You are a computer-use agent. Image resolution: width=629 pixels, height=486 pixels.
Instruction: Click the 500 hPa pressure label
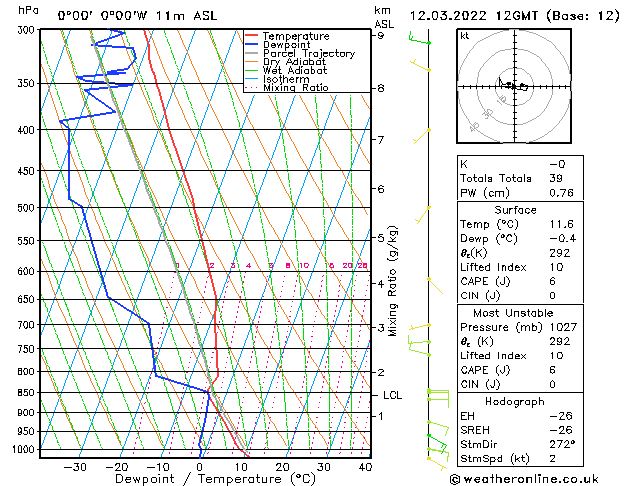[28, 208]
